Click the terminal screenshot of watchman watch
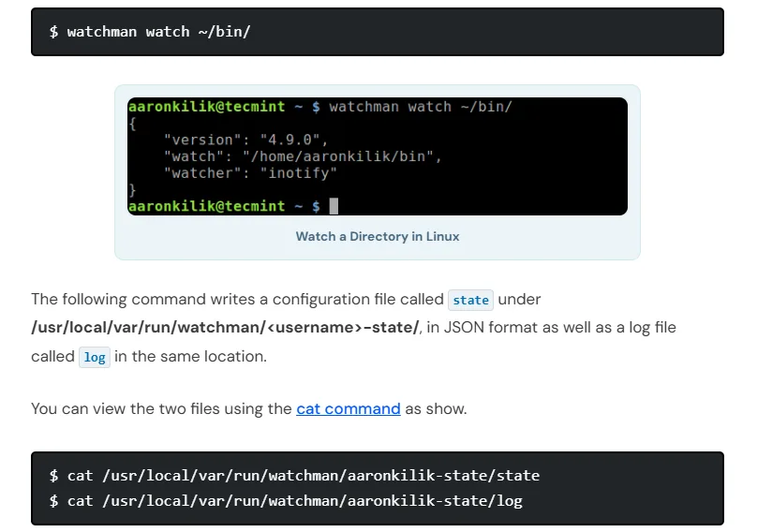The height and width of the screenshot is (532, 757). 378,156
